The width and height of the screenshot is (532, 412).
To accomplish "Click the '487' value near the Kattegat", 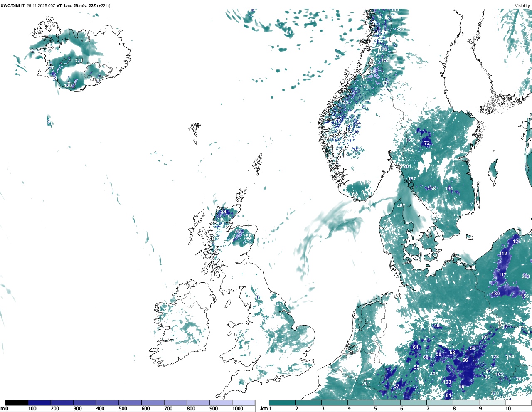I will (x=401, y=206).
